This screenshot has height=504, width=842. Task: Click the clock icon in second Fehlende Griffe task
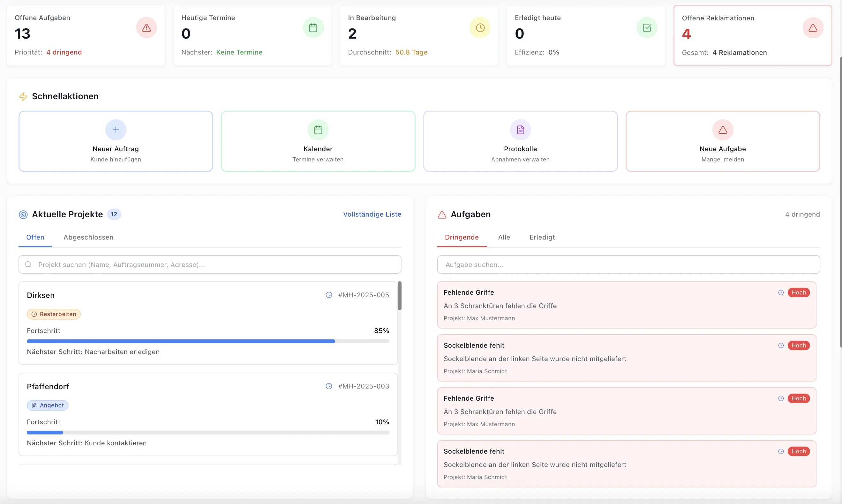coord(781,398)
